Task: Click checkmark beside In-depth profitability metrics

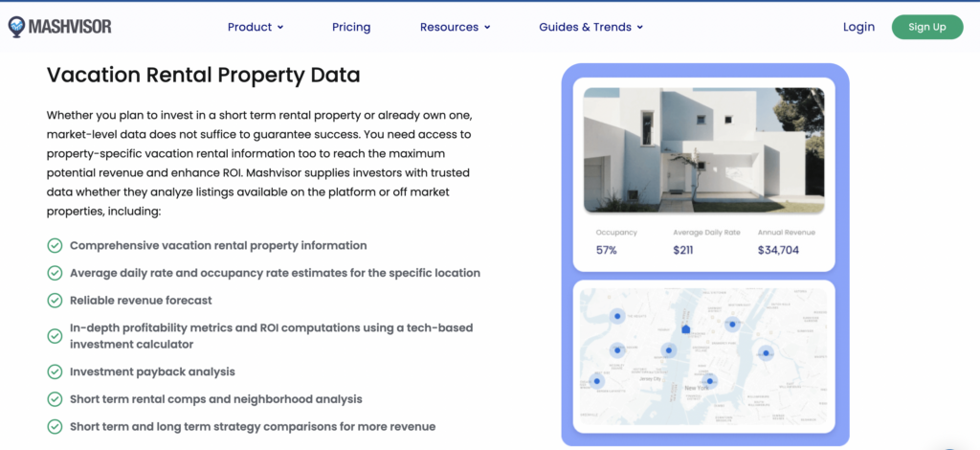Action: [55, 336]
